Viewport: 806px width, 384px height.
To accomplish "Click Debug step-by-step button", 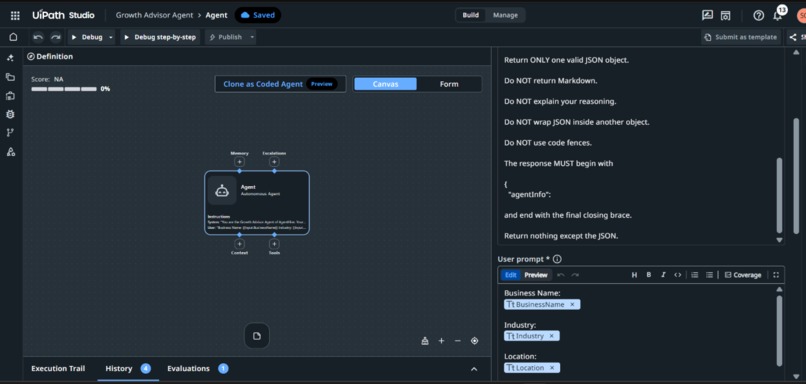I will (x=160, y=37).
